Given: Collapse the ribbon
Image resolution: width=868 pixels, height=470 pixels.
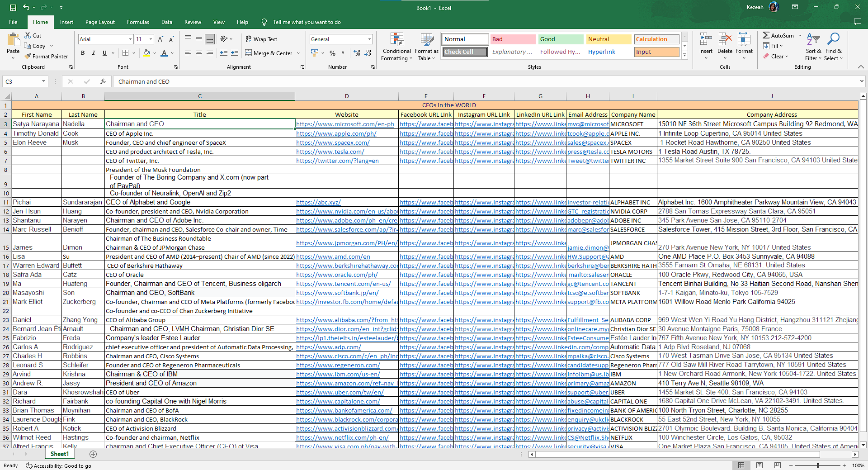Looking at the screenshot, I should coord(861,67).
